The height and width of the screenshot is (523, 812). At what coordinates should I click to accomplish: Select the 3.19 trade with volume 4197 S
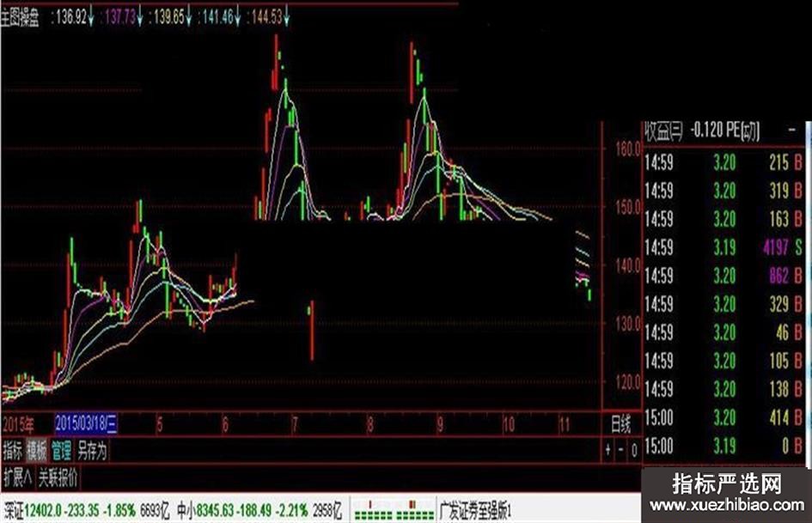click(x=723, y=247)
